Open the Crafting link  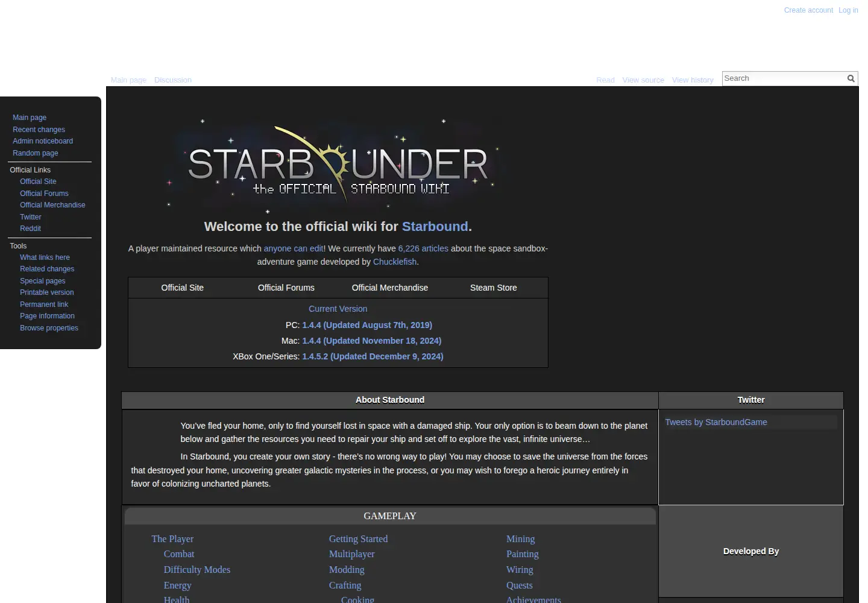click(345, 586)
